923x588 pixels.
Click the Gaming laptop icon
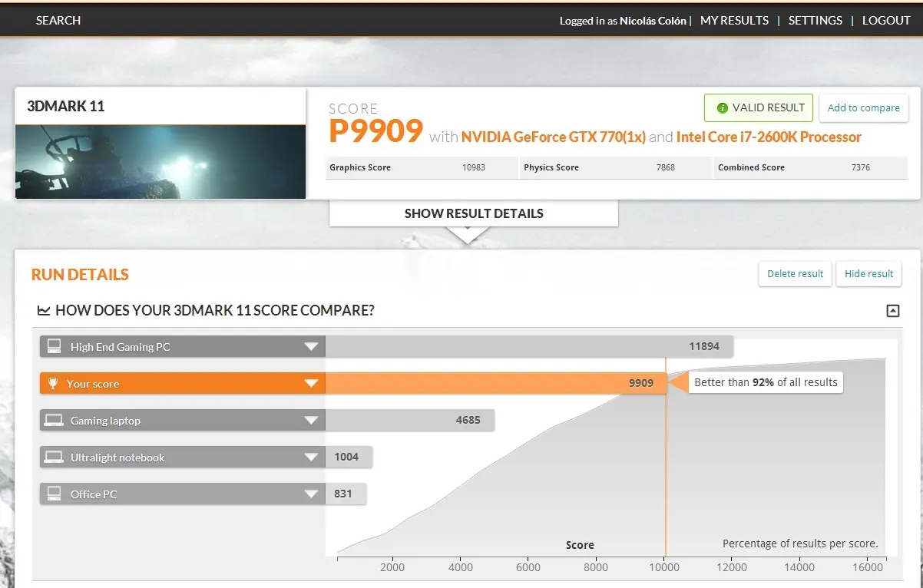(x=54, y=420)
